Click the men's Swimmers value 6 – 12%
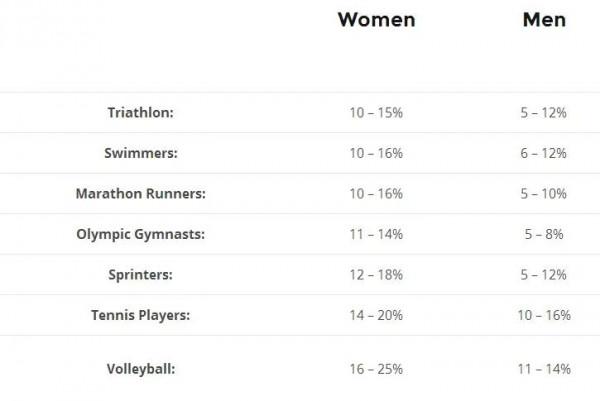 pyautogui.click(x=543, y=153)
